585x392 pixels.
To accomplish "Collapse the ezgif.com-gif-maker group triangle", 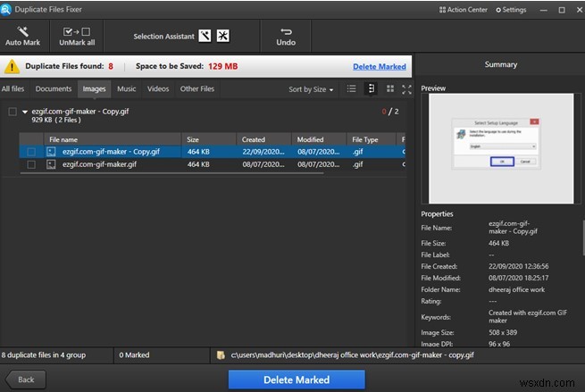I will tap(25, 112).
